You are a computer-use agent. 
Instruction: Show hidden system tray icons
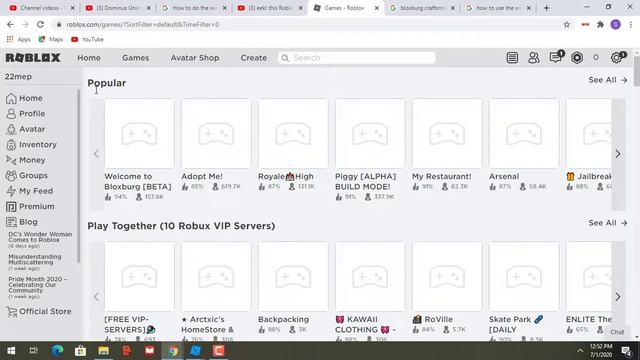580,351
